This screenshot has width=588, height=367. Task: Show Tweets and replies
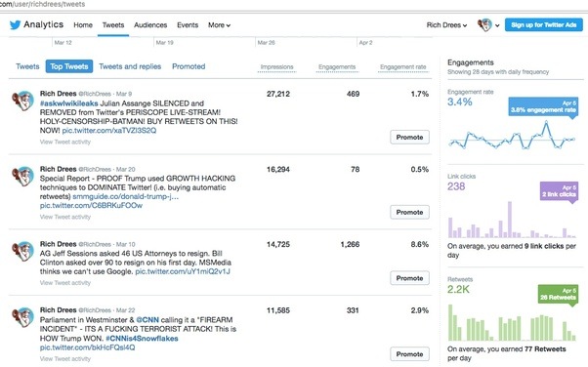point(130,66)
